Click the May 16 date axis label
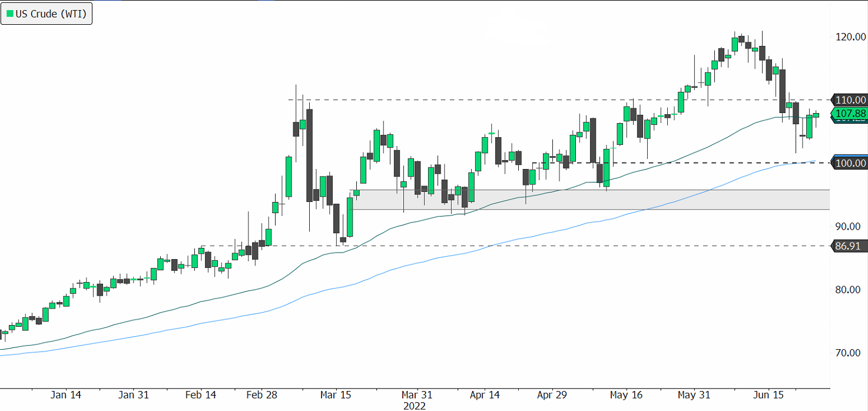The height and width of the screenshot is (411, 868). pos(626,395)
